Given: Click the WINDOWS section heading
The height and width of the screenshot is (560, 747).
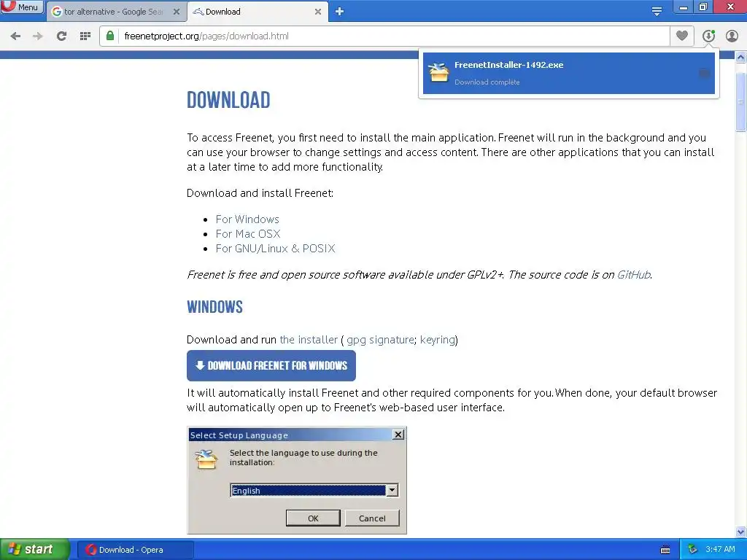Looking at the screenshot, I should [214, 307].
